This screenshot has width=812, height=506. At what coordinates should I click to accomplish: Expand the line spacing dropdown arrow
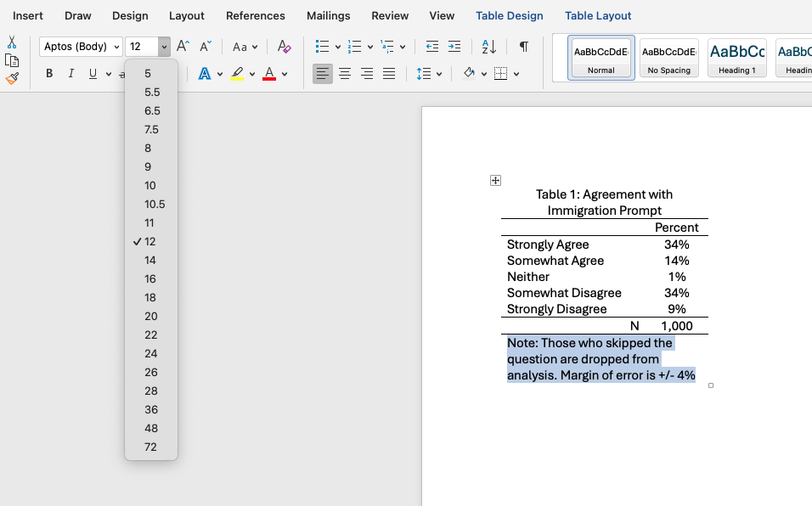click(x=439, y=74)
